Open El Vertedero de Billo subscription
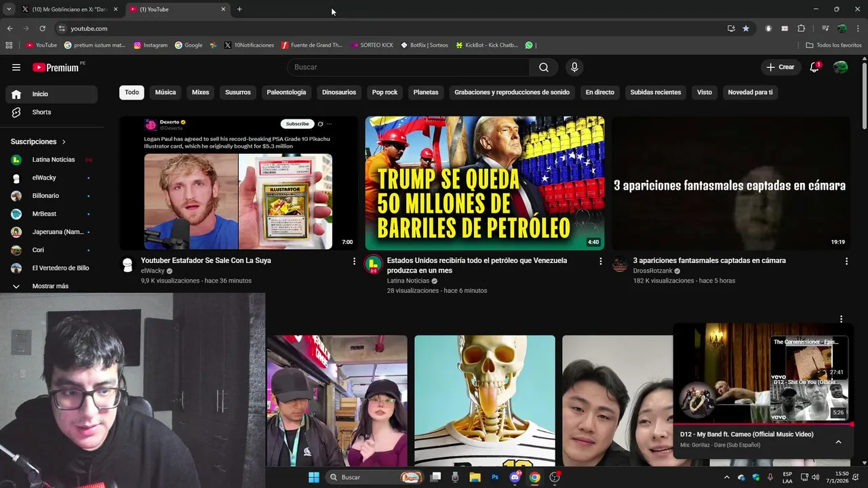 52,268
